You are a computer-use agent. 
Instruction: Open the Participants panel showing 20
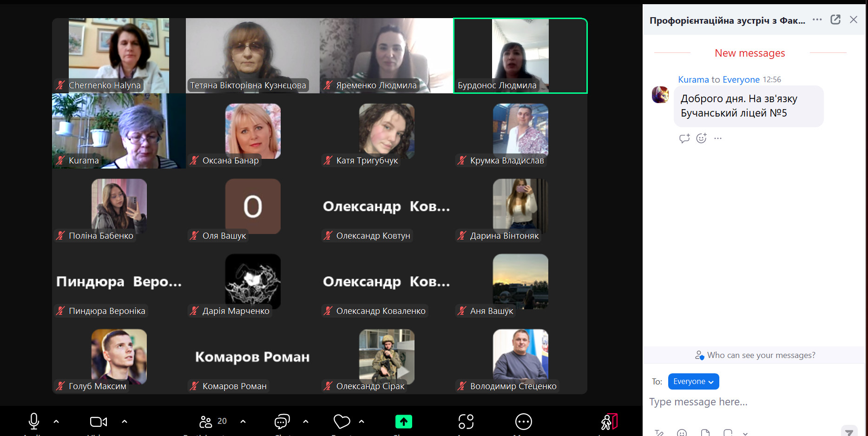[x=213, y=421]
